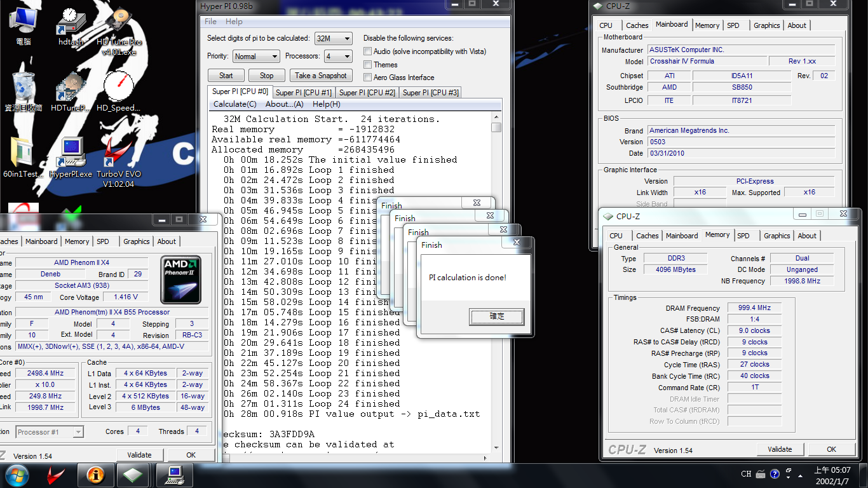Open the 60in1Test folder on desktop
This screenshot has height=488, width=868.
click(x=24, y=158)
